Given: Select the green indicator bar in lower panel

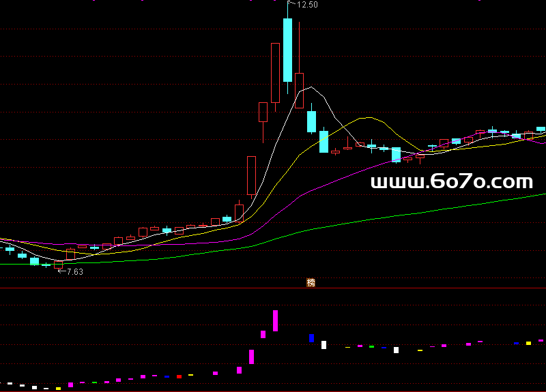Looking at the screenshot, I should click(x=371, y=346).
